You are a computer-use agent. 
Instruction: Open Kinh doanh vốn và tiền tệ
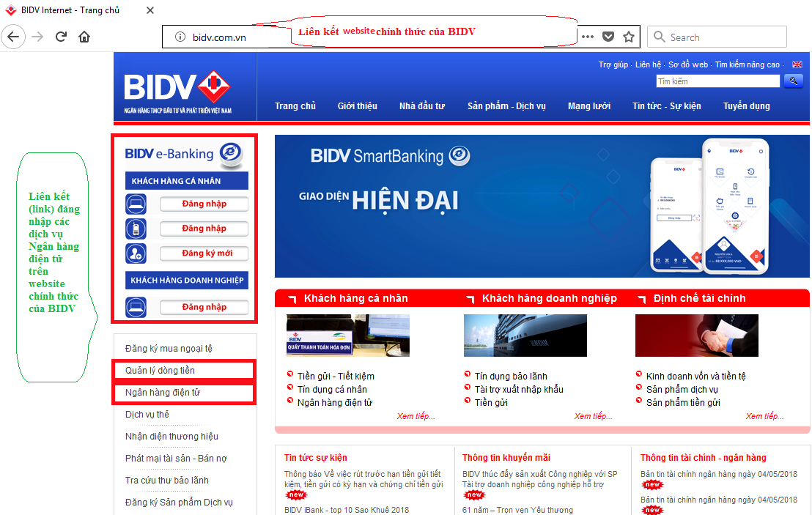click(696, 377)
